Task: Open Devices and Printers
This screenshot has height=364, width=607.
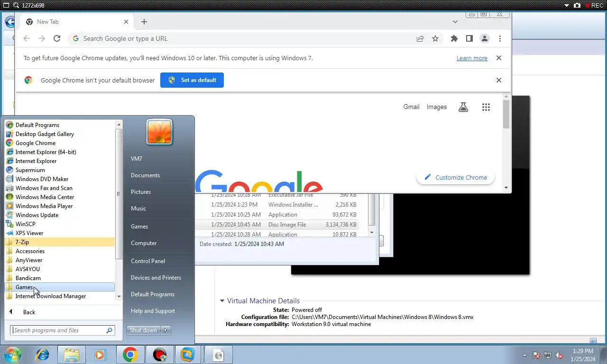Action: (x=156, y=278)
